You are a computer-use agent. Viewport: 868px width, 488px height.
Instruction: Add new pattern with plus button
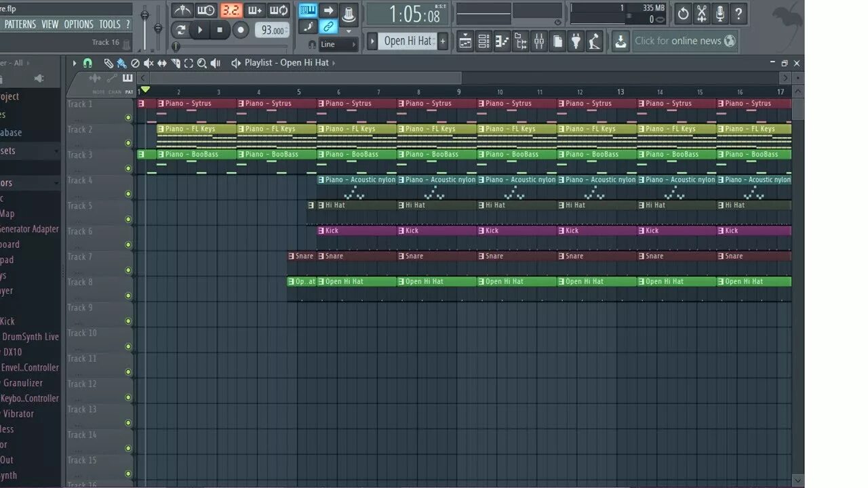(x=443, y=41)
